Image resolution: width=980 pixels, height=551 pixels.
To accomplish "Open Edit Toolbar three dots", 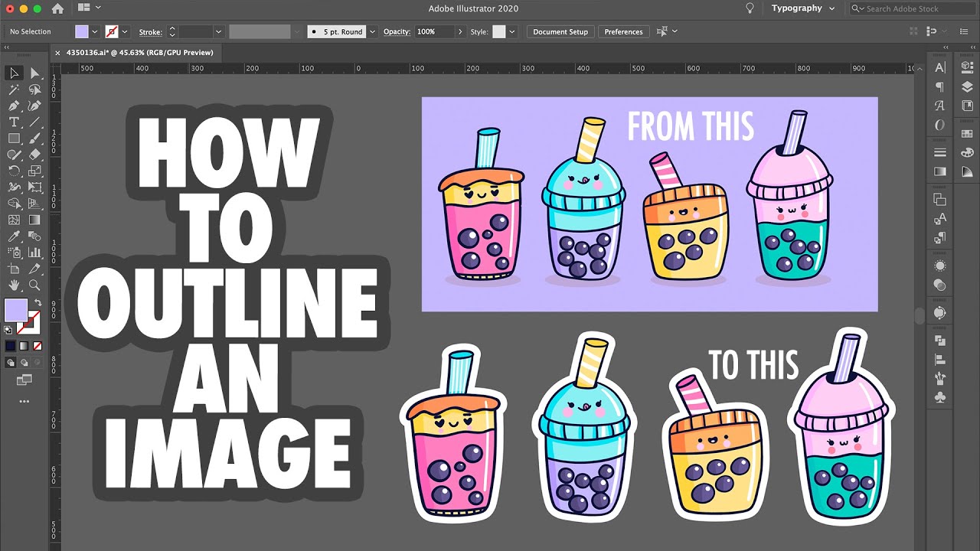I will [x=24, y=401].
